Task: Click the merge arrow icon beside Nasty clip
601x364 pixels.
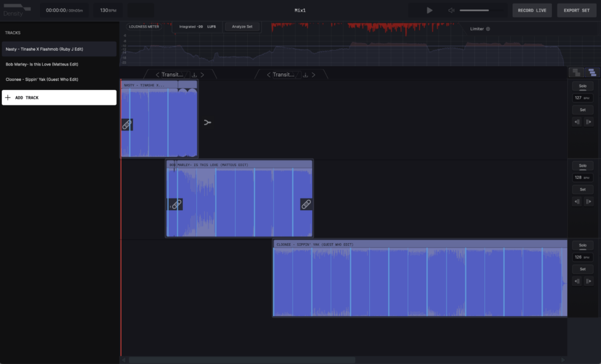Action: point(207,123)
